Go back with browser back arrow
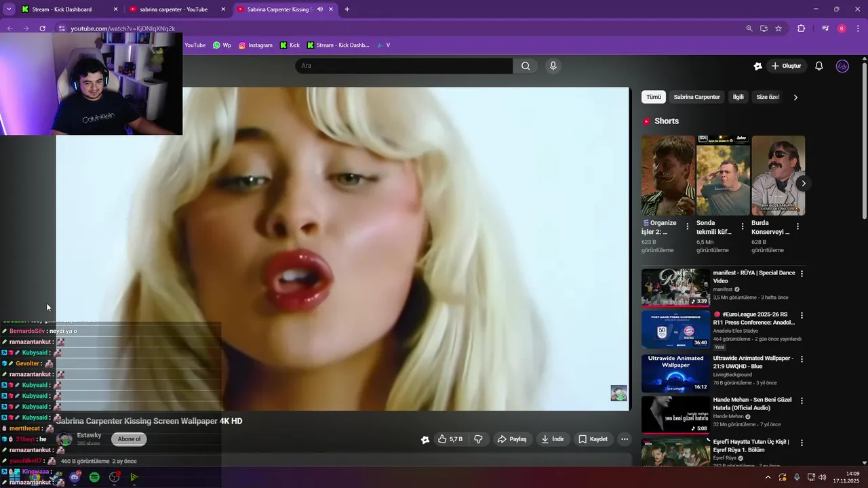 click(x=9, y=28)
